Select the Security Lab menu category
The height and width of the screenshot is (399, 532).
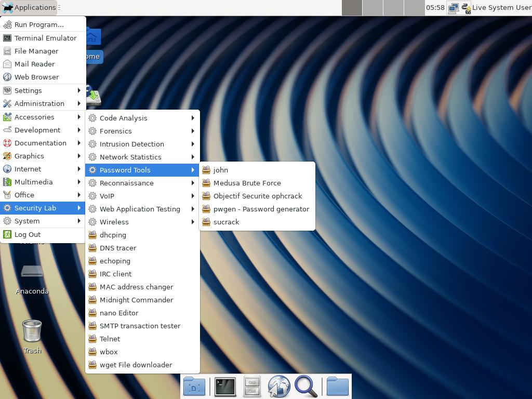(43, 208)
